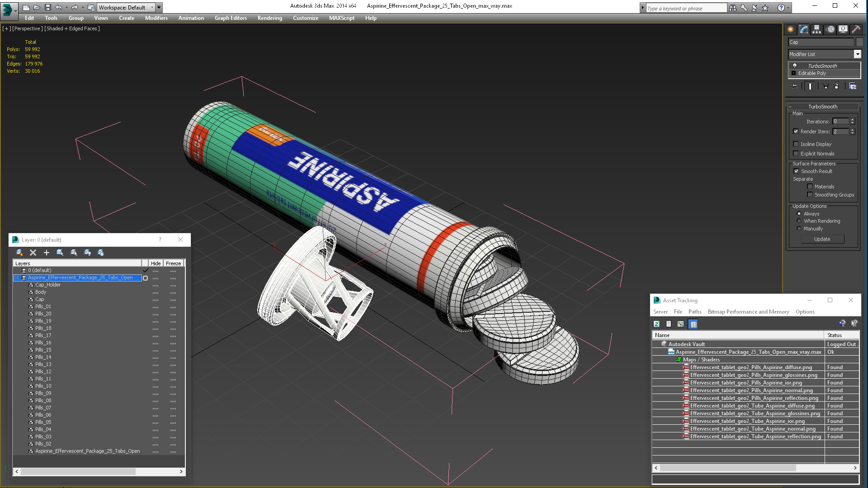Click Create New Layer icon in Layer dialog
Image resolution: width=868 pixels, height=488 pixels.
point(19,253)
